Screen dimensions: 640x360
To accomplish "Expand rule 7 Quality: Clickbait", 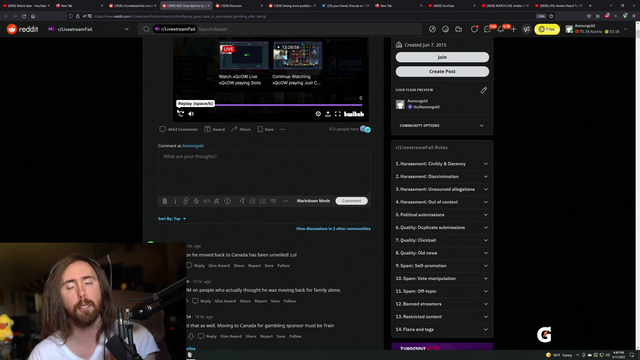I will pyautogui.click(x=442, y=240).
